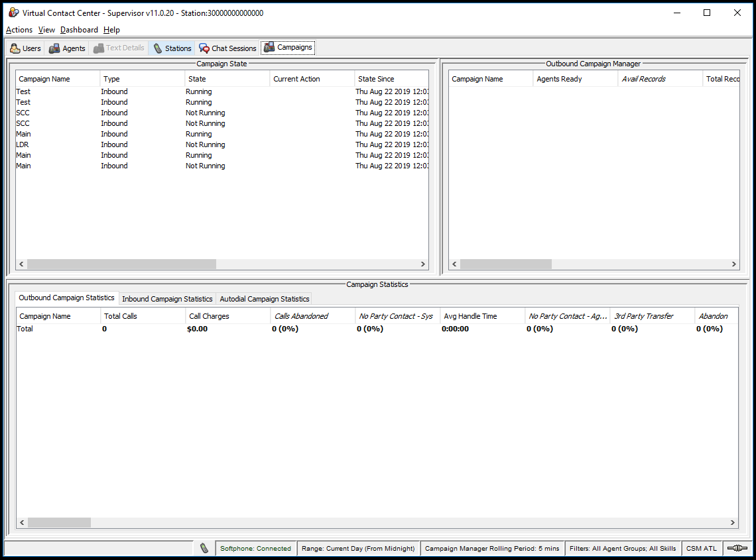Select the LDR campaign row
This screenshot has height=560, width=756.
coord(221,144)
